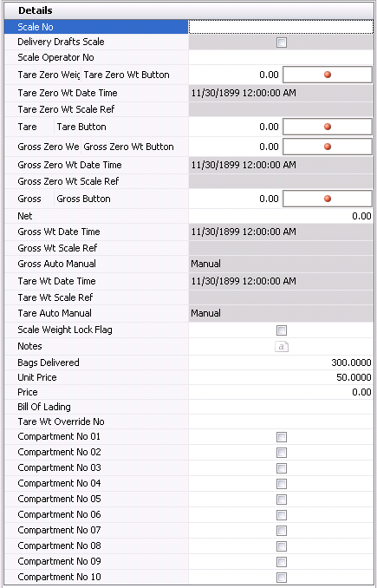Click the Gross Zero Wt Date Time value
This screenshot has width=377, height=588.
point(244,165)
